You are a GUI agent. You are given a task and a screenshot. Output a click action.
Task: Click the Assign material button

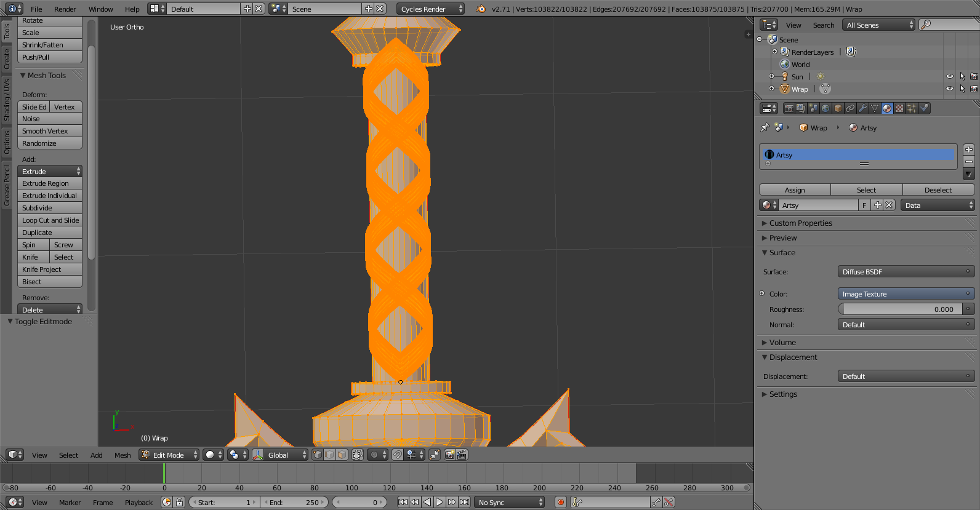click(795, 189)
